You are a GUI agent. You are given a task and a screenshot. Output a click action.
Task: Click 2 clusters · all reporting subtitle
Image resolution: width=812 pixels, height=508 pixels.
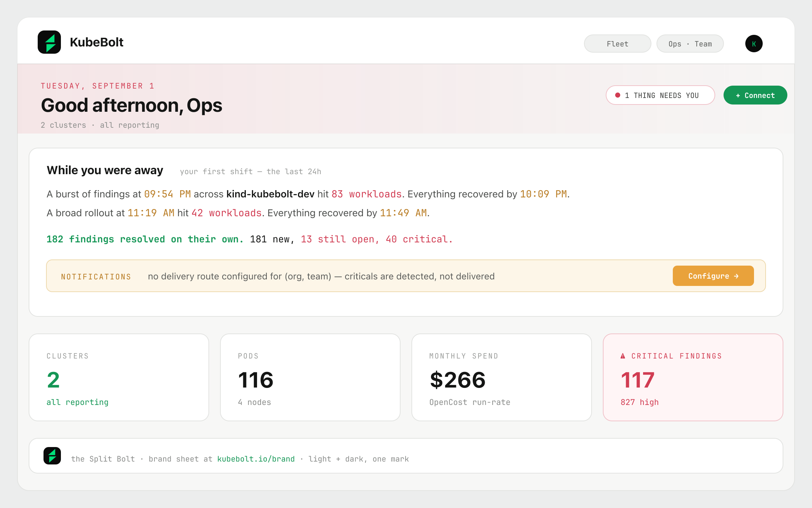click(100, 125)
